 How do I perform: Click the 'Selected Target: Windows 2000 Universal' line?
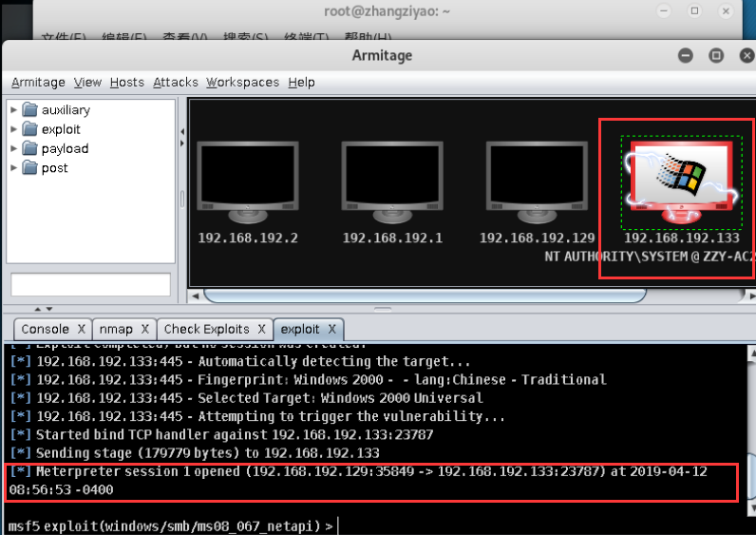coord(246,398)
